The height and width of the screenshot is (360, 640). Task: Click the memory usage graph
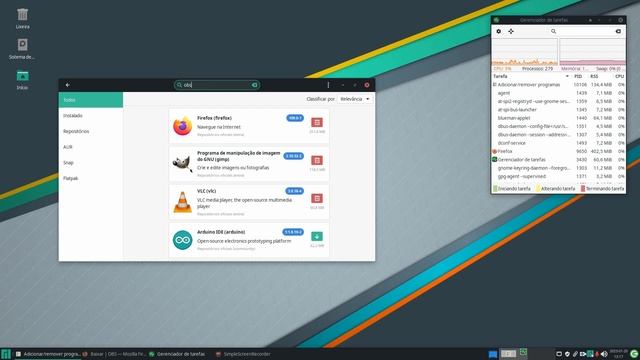(x=592, y=52)
